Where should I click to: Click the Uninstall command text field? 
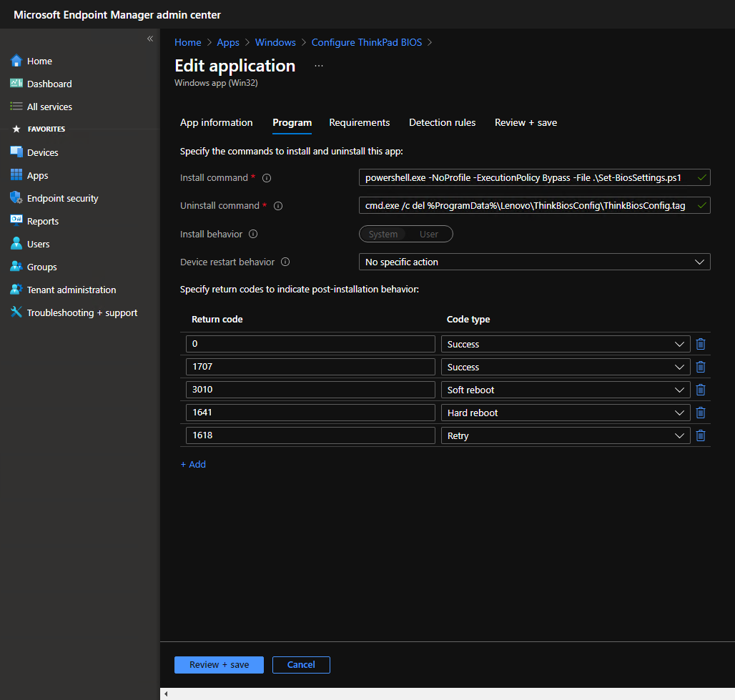click(534, 206)
